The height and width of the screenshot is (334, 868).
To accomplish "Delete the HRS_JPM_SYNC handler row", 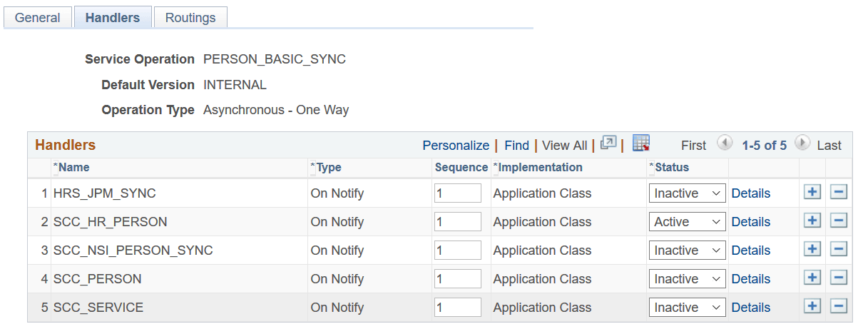I will coord(839,193).
